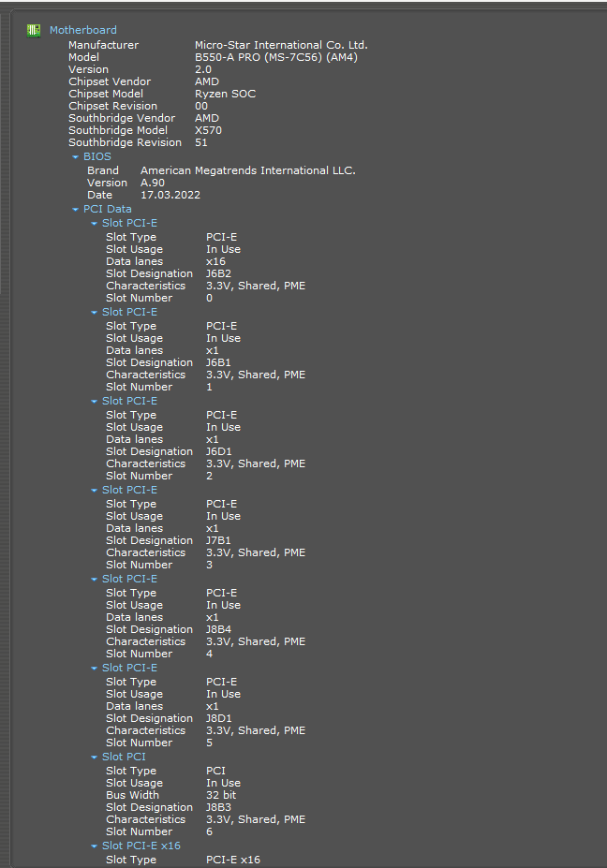
Task: Collapse the Slot PCI-E entry with J8D1
Action: tap(95, 669)
